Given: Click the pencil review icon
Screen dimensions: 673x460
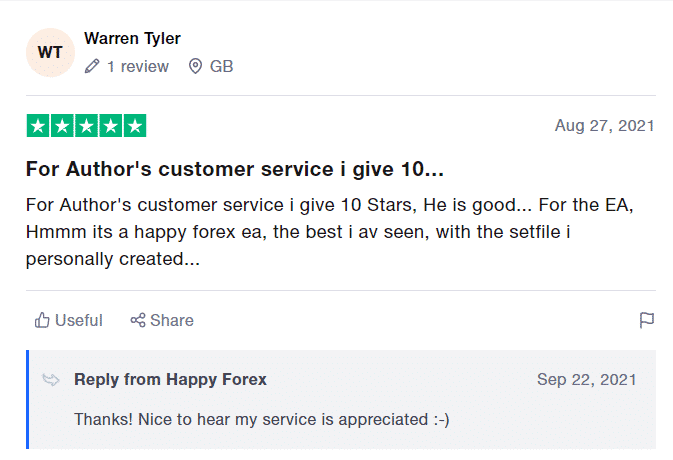Looking at the screenshot, I should [x=92, y=67].
